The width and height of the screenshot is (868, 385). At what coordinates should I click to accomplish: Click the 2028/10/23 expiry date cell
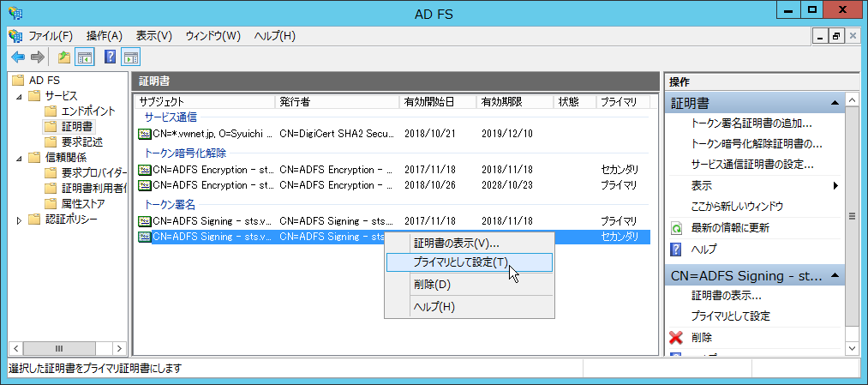[507, 184]
